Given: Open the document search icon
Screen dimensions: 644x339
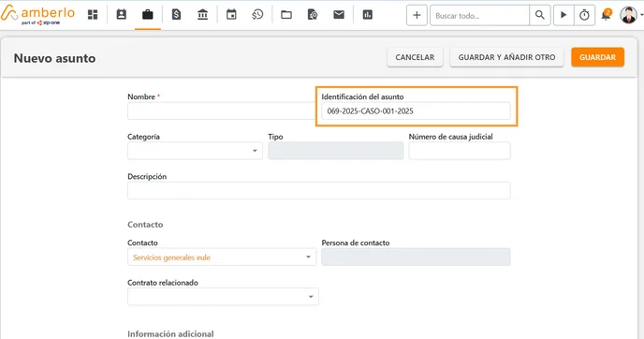Looking at the screenshot, I should 313,15.
